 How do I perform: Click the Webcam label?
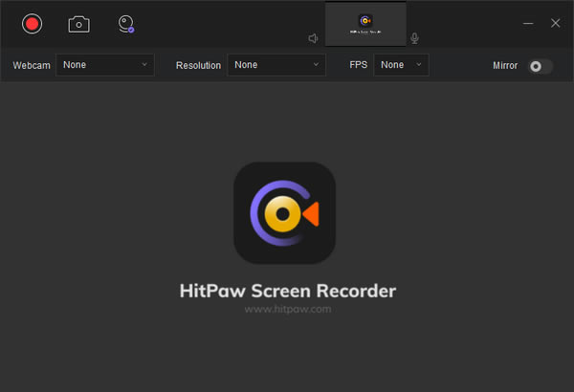32,66
